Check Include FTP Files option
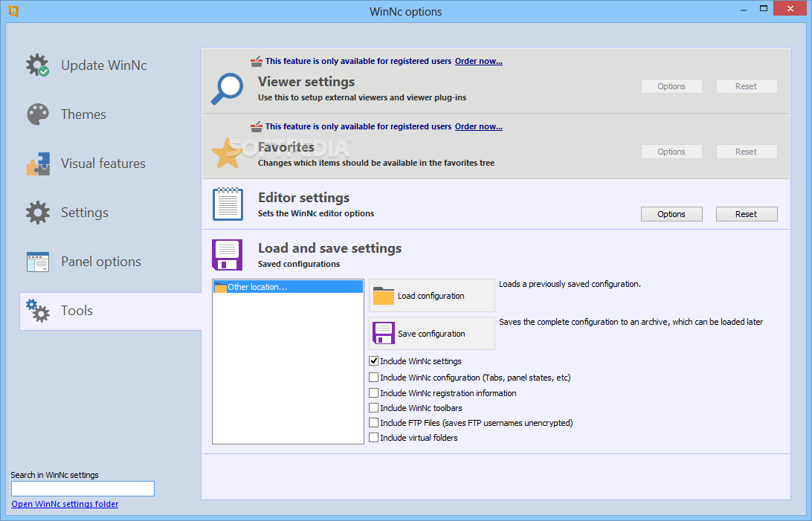 point(373,423)
